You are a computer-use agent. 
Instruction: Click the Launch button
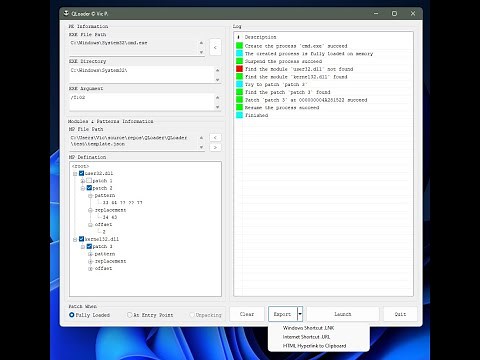pyautogui.click(x=343, y=314)
